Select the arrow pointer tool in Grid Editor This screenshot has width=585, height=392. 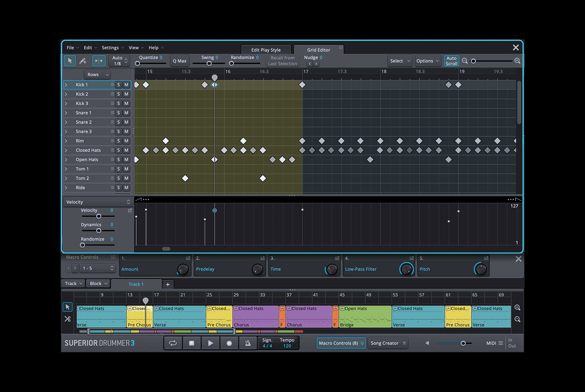70,61
